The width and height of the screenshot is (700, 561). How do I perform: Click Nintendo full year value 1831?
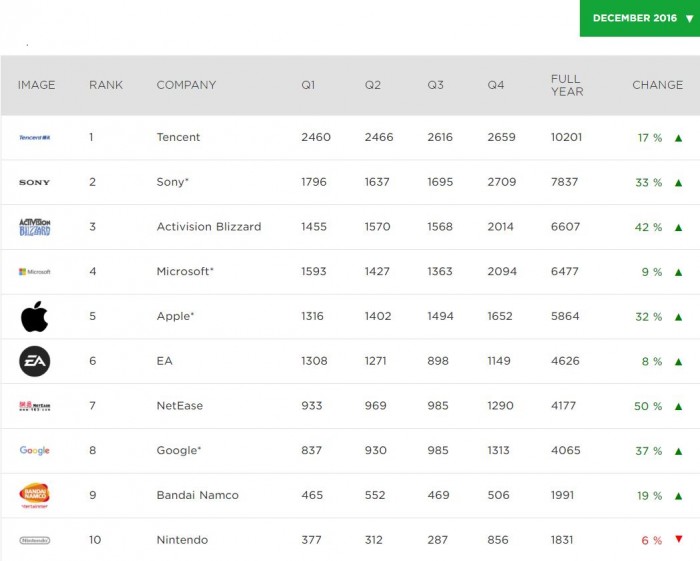[x=562, y=540]
